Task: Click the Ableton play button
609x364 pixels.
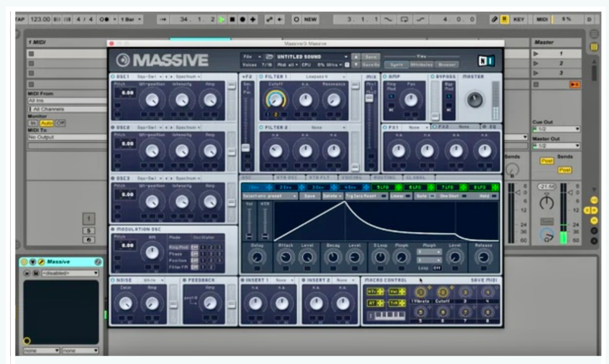Action: [222, 19]
